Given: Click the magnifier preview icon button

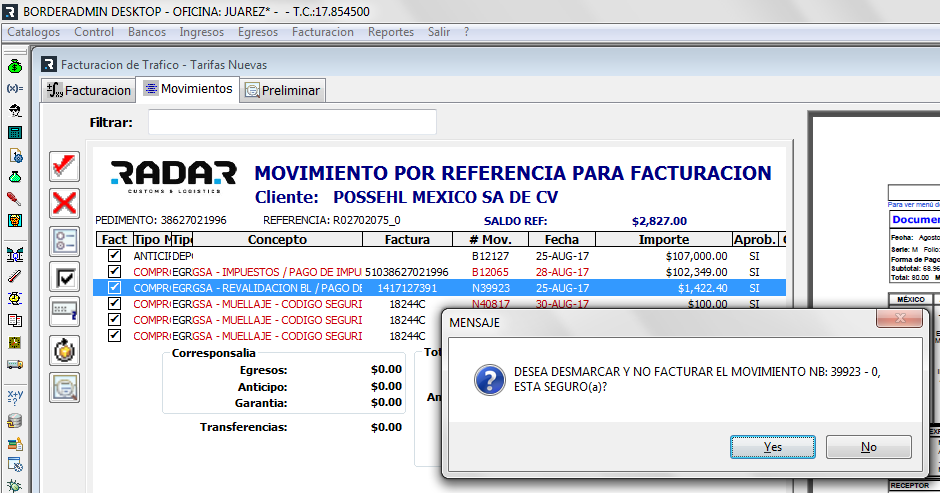Looking at the screenshot, I should pyautogui.click(x=64, y=387).
